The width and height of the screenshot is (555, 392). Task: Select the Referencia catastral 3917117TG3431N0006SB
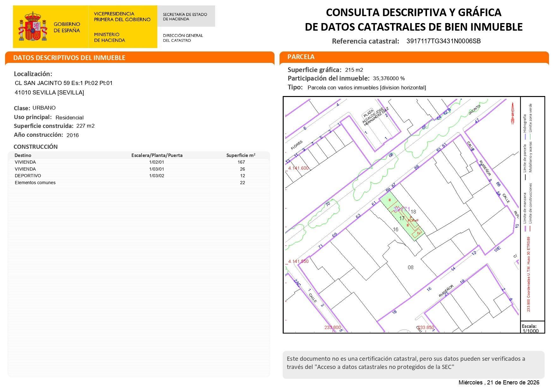443,41
